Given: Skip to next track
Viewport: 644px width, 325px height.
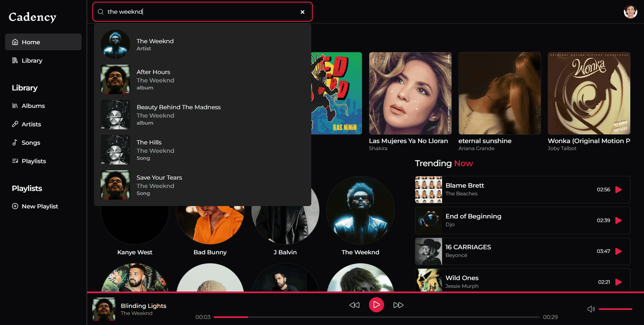Looking at the screenshot, I should (x=398, y=305).
